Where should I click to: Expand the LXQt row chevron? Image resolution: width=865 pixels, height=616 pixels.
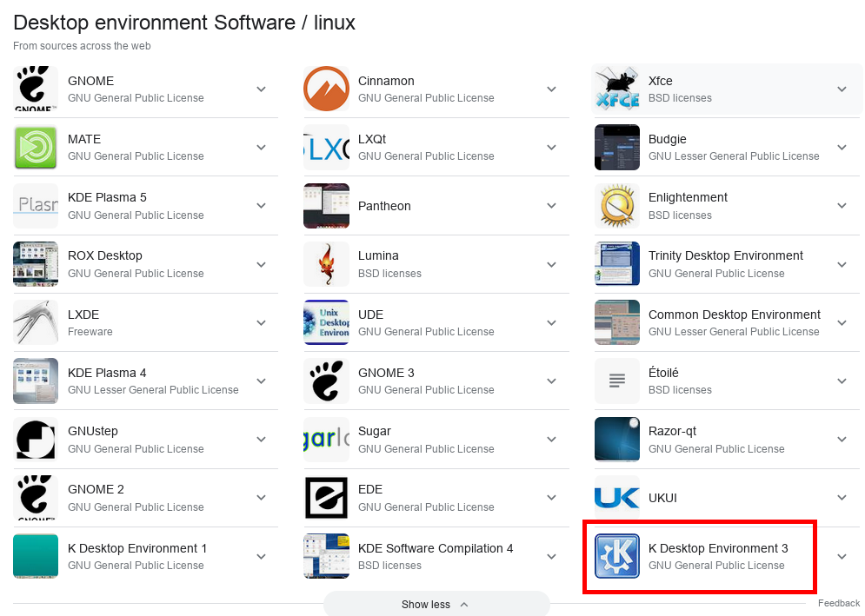pos(552,148)
